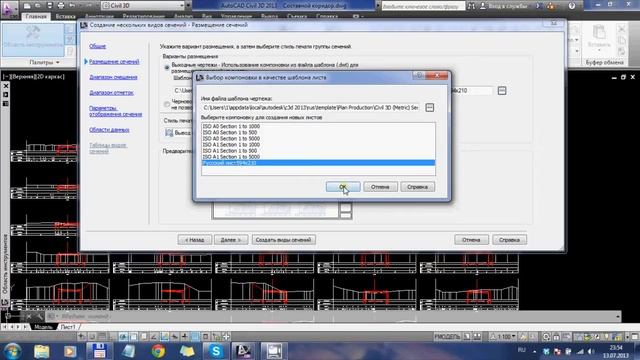
Task: Click Назад button in the wizard
Action: [x=194, y=240]
